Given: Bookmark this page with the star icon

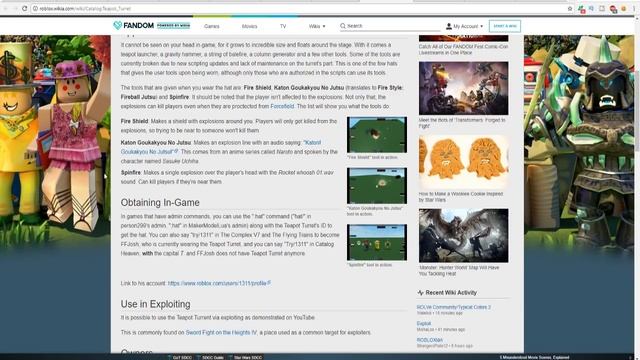Looking at the screenshot, I should [570, 8].
